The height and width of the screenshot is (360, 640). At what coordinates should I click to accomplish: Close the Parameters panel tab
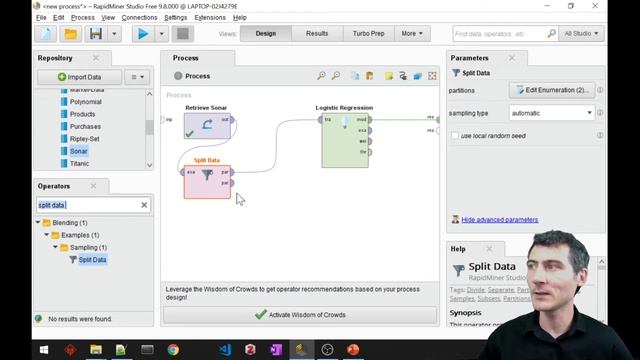click(x=512, y=58)
